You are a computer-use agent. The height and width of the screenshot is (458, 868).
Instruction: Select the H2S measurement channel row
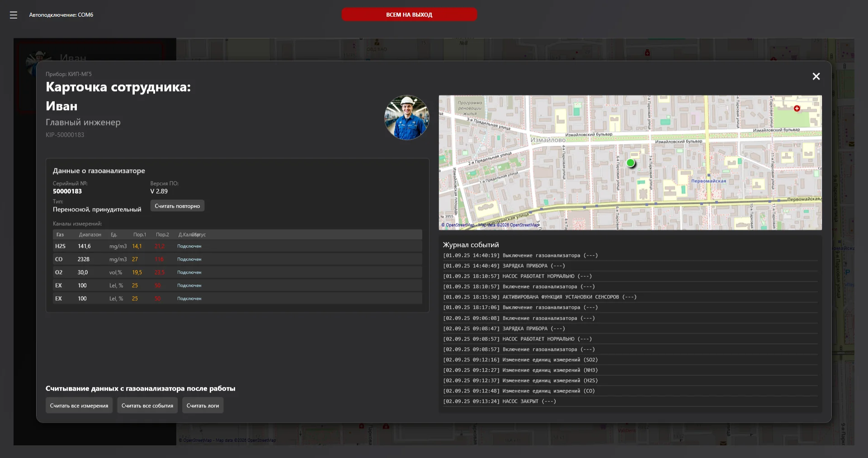237,246
